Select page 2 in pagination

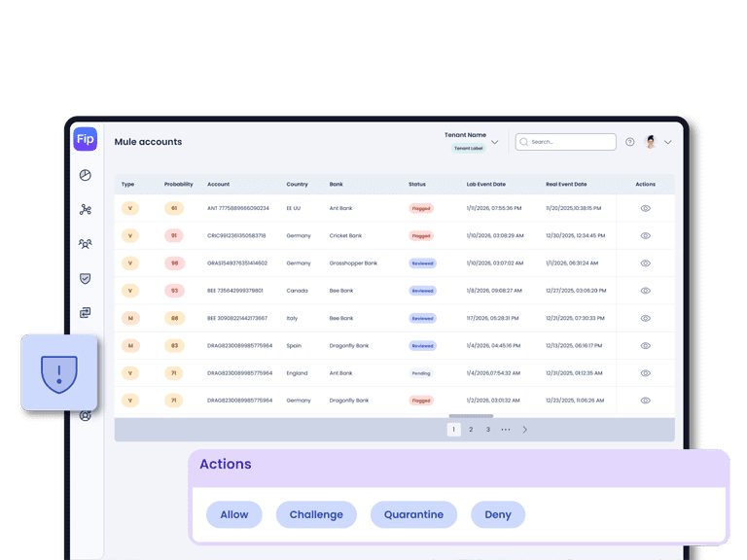click(x=471, y=430)
